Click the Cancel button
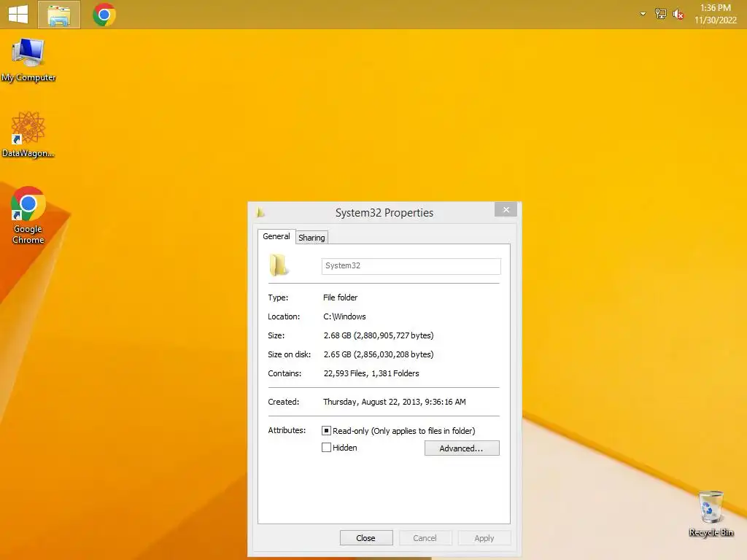The height and width of the screenshot is (560, 747). [425, 537]
